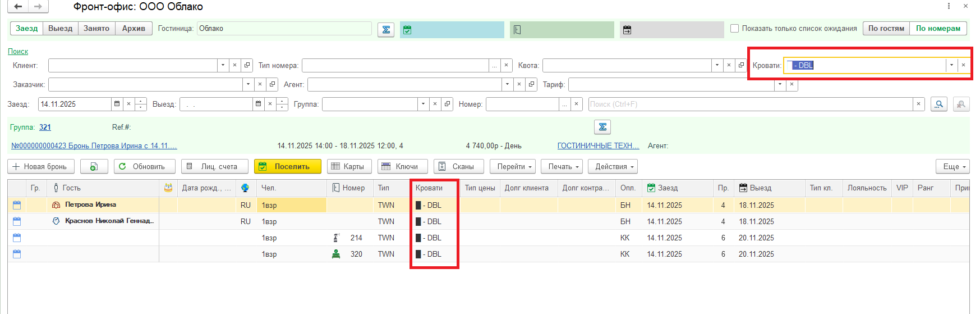Open the Архив tab
This screenshot has height=314, width=980.
pos(134,29)
